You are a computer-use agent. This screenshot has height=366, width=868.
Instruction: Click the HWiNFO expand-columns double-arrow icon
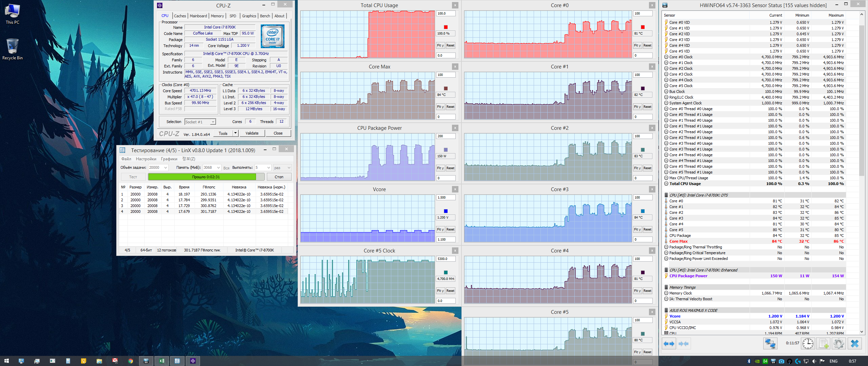[669, 344]
